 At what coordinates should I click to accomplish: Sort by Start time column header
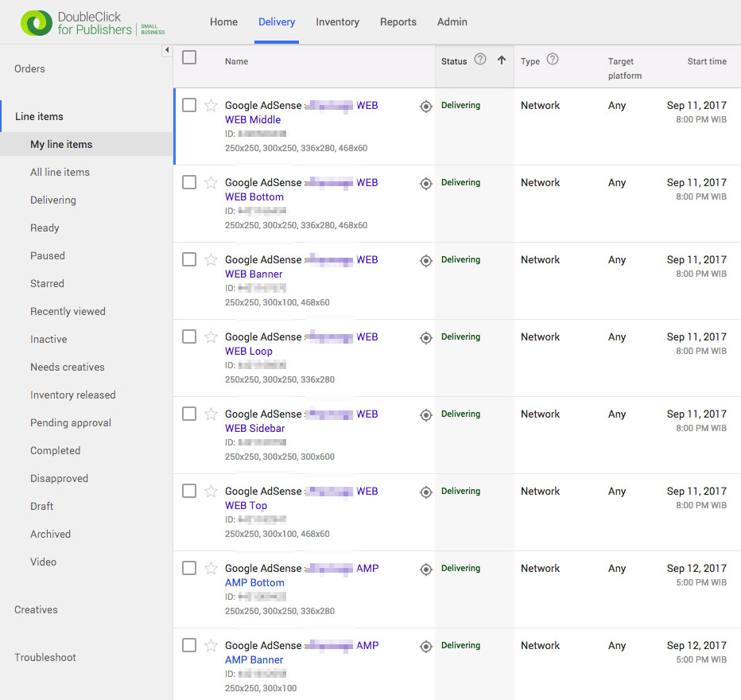707,61
